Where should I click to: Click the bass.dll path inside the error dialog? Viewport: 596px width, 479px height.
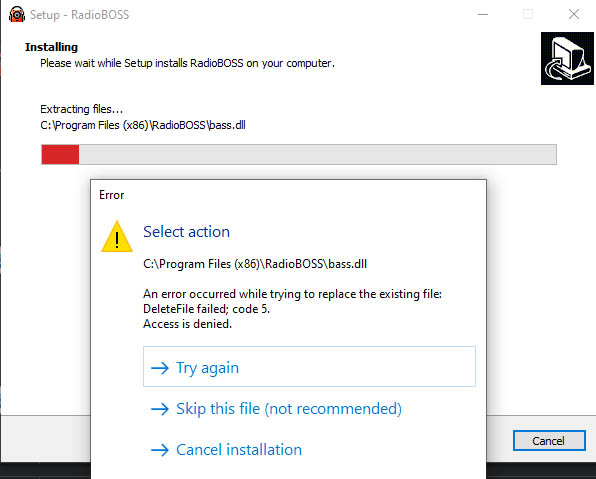tap(255, 264)
